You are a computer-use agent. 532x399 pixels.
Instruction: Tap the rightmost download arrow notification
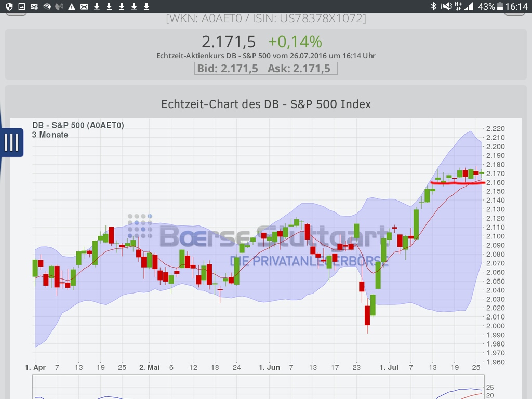(147, 6)
